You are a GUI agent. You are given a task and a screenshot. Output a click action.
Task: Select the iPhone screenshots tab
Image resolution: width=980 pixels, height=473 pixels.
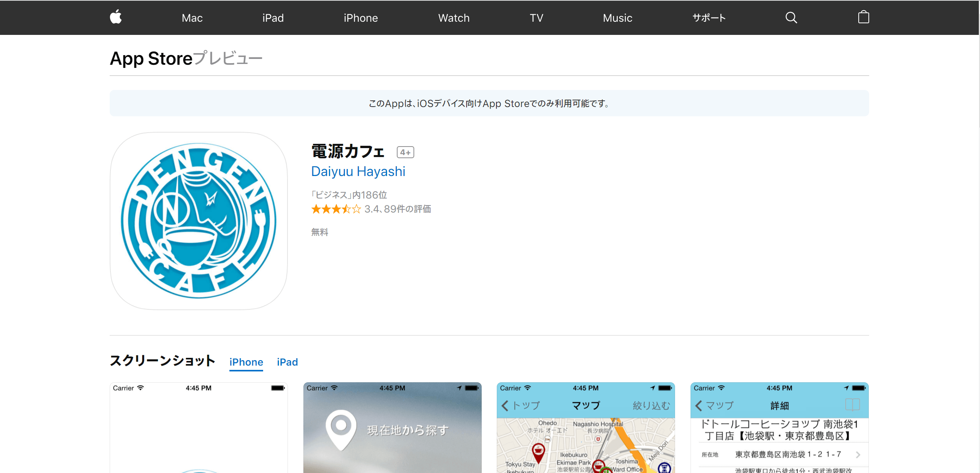(x=246, y=362)
